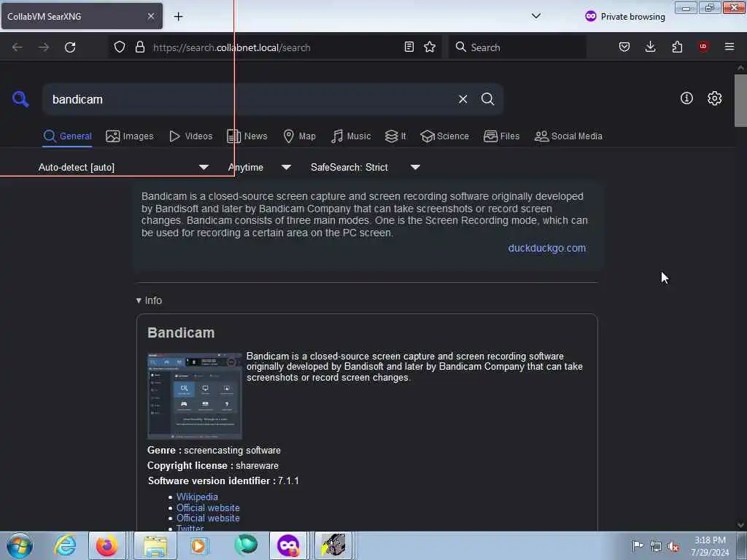Viewport: 747px width, 560px height.
Task: Bookmark this page with star
Action: tap(430, 47)
